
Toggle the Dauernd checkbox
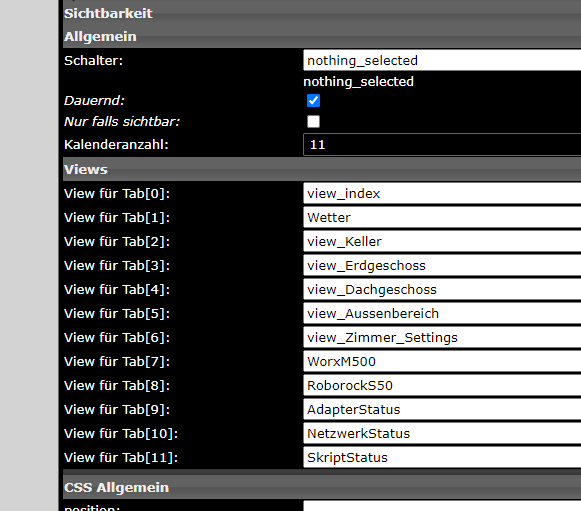(313, 100)
